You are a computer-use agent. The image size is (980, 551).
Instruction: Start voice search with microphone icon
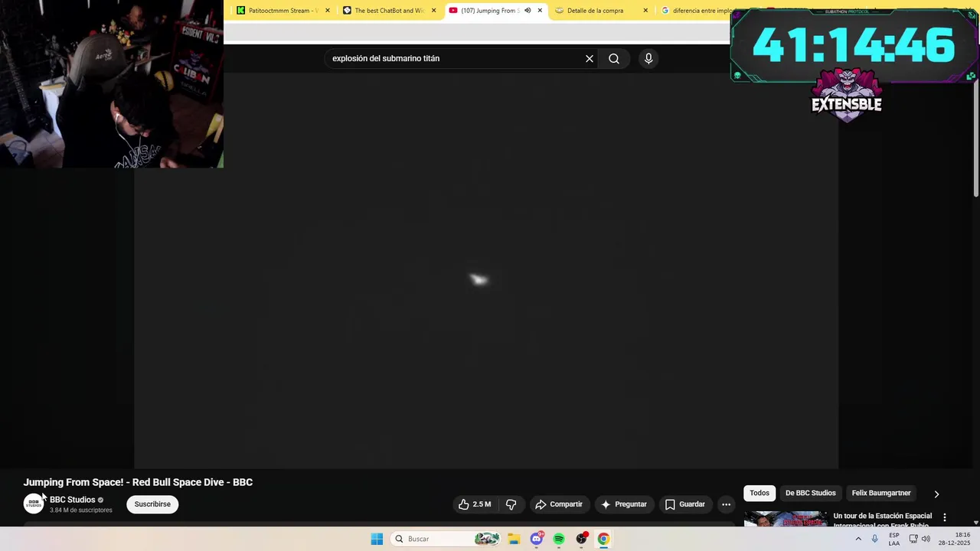[648, 58]
